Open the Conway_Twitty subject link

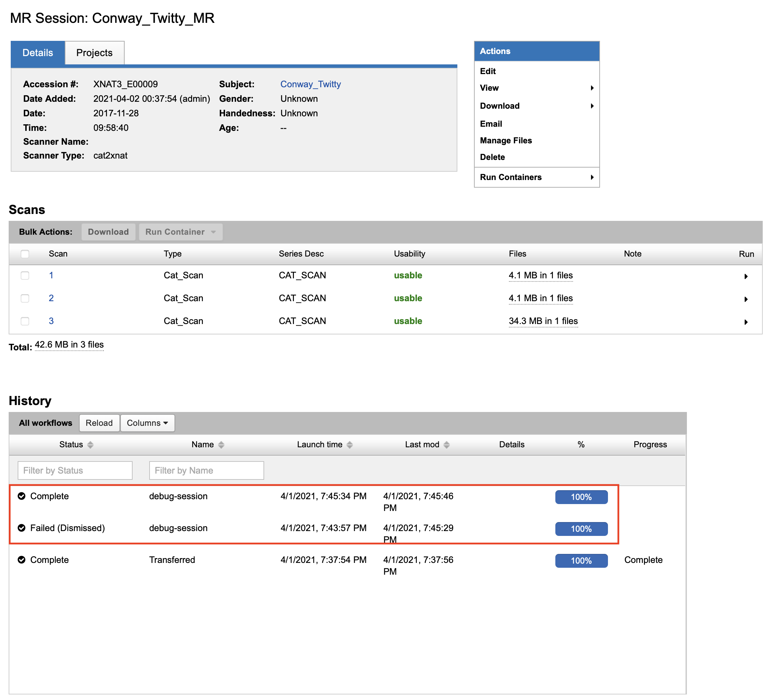coord(310,84)
